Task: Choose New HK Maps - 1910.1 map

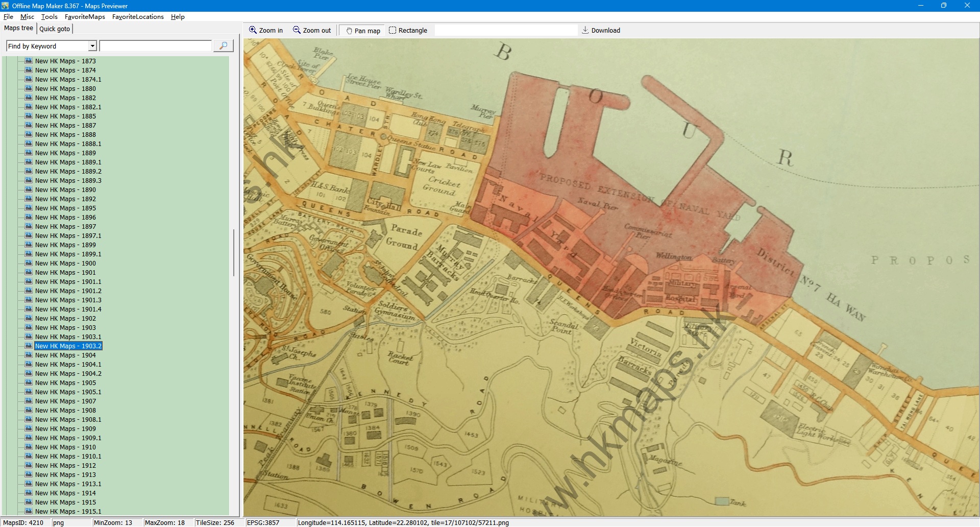Action: (x=68, y=457)
